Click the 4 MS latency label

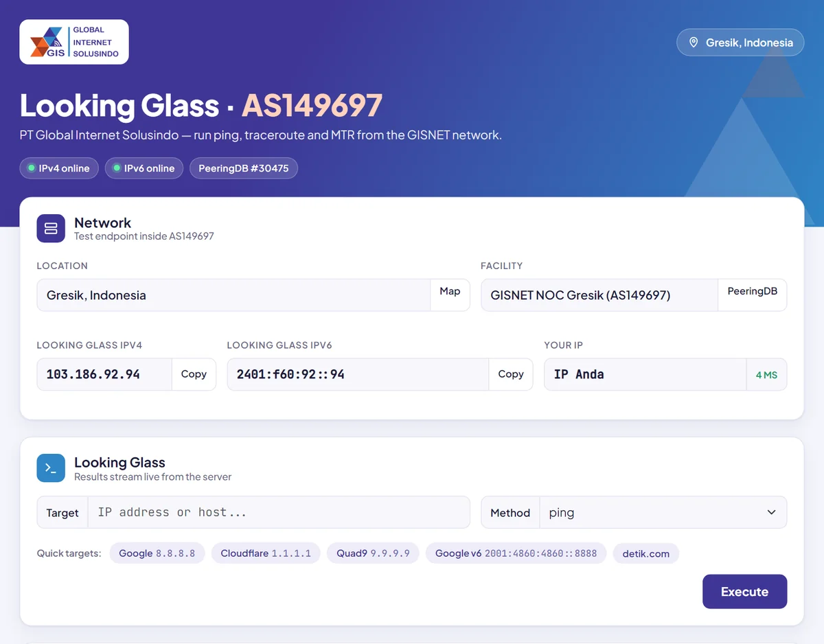(766, 375)
